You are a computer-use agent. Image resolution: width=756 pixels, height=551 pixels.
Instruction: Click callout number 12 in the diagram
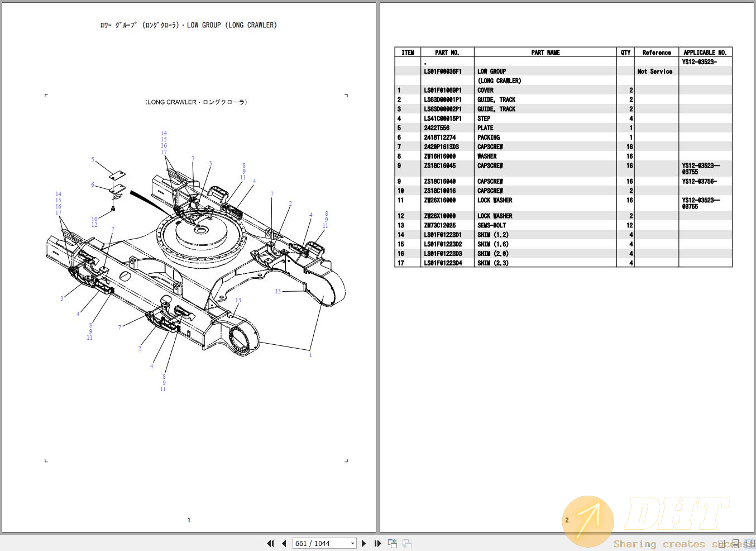[94, 225]
